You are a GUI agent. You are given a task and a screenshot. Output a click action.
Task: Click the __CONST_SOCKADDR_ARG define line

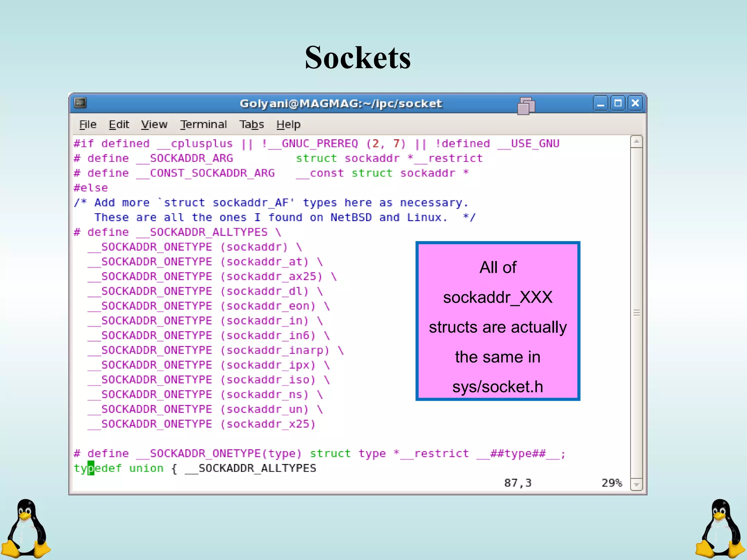coord(271,173)
